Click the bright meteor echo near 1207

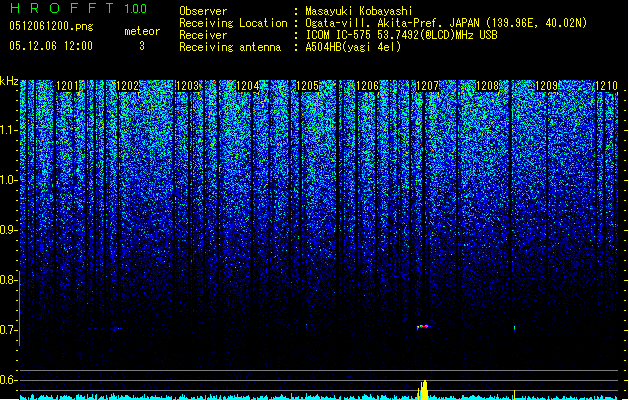pyautogui.click(x=422, y=327)
